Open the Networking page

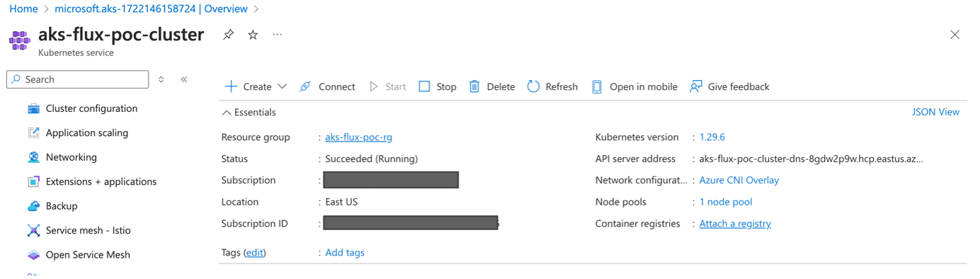tap(72, 157)
